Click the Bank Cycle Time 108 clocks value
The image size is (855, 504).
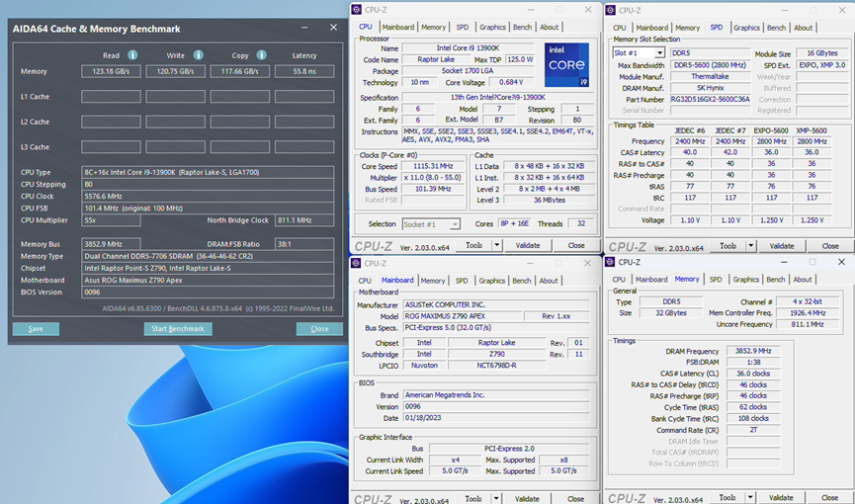(x=753, y=418)
